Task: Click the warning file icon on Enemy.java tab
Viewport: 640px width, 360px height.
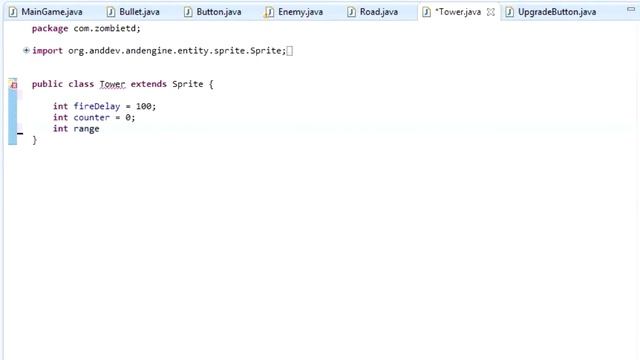Action: tap(269, 12)
